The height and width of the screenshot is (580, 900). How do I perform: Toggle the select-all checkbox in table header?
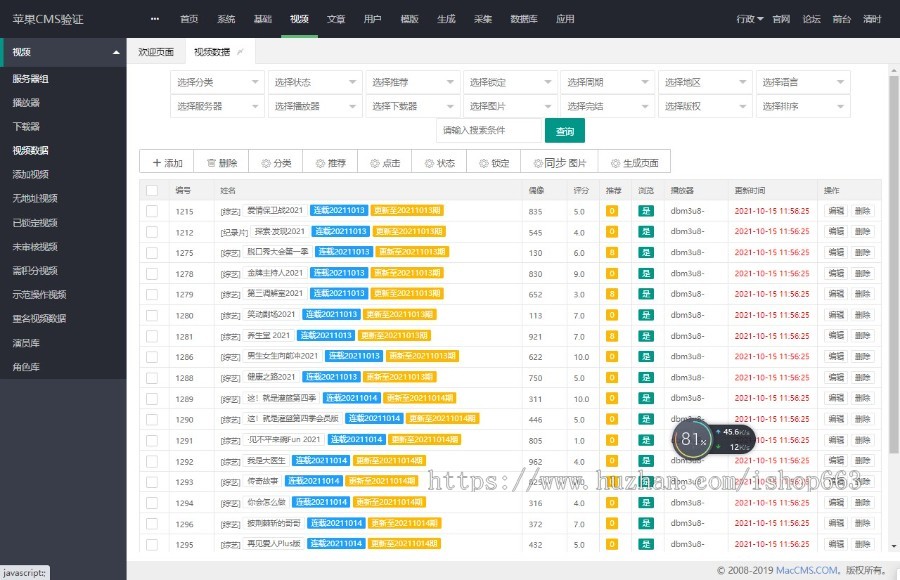[x=152, y=190]
